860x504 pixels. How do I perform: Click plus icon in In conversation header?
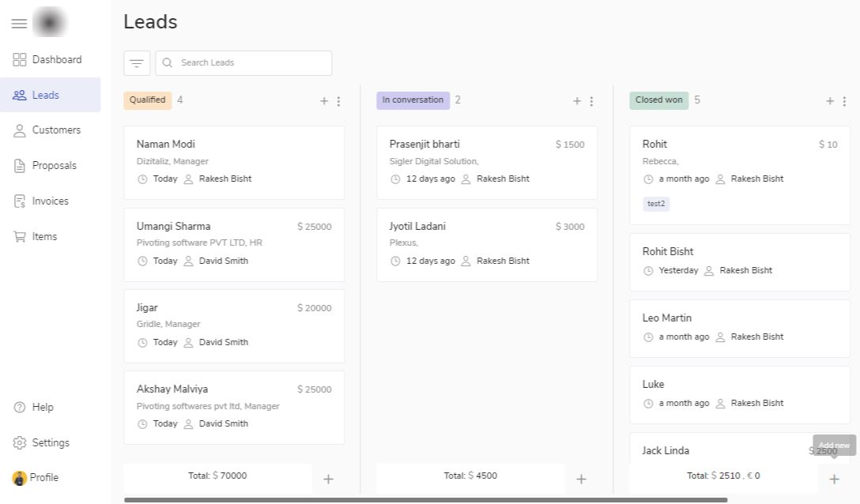coord(576,101)
